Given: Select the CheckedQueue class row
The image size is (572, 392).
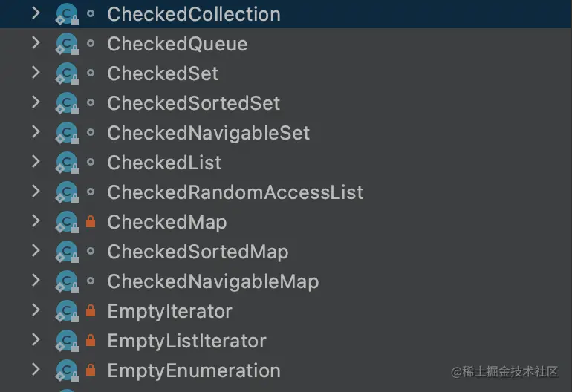Looking at the screenshot, I should pos(177,44).
